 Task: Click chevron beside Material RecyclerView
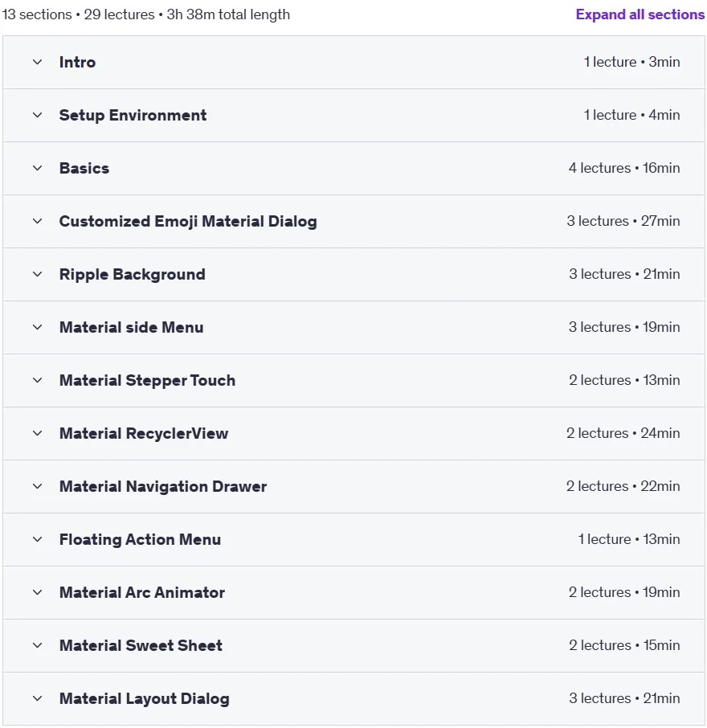pos(38,433)
